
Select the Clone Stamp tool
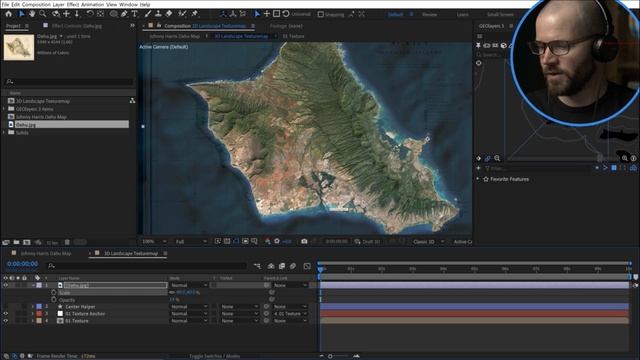(158, 14)
